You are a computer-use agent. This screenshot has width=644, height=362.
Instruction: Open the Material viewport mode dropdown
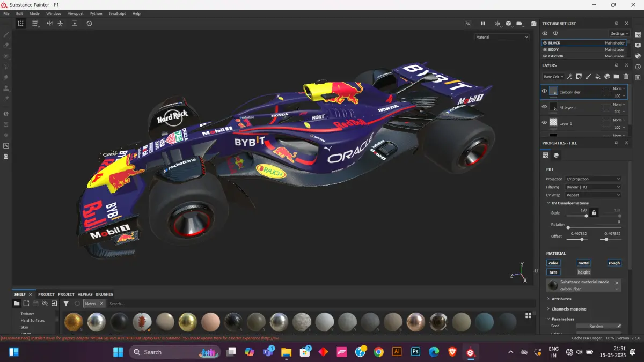(x=502, y=37)
